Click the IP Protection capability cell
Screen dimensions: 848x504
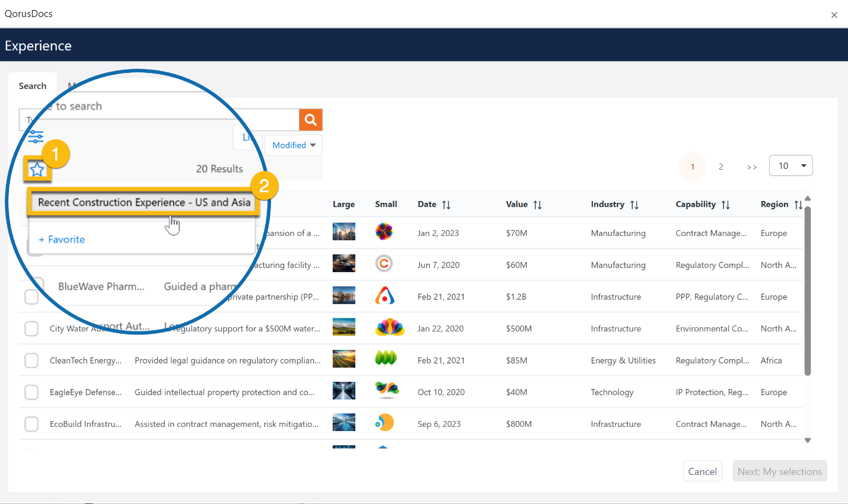click(712, 392)
